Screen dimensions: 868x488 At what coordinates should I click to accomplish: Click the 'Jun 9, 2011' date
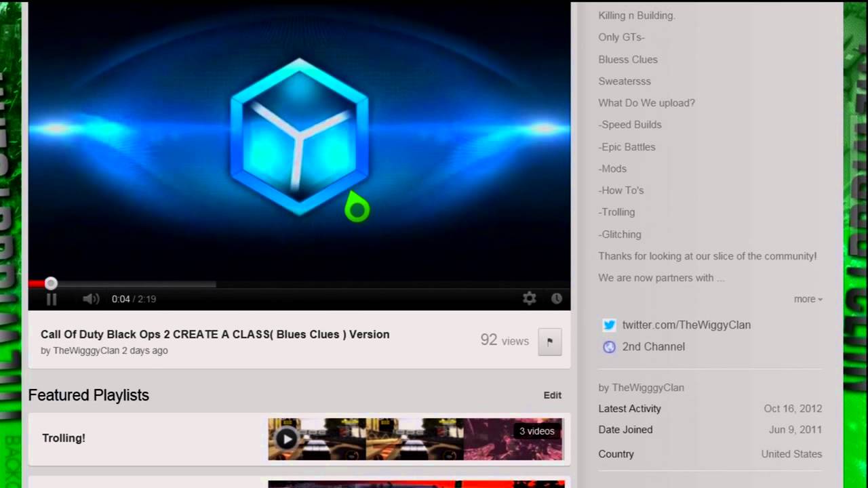pyautogui.click(x=795, y=430)
